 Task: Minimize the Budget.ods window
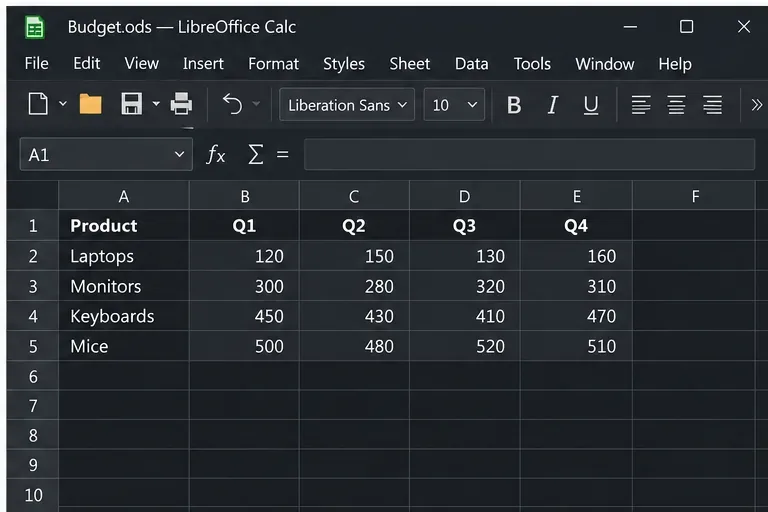pyautogui.click(x=630, y=26)
